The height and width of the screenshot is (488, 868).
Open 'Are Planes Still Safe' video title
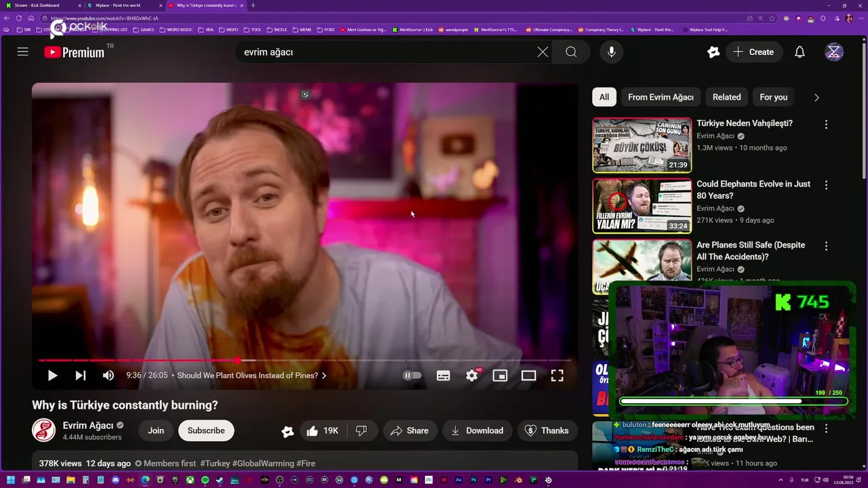[x=751, y=251]
